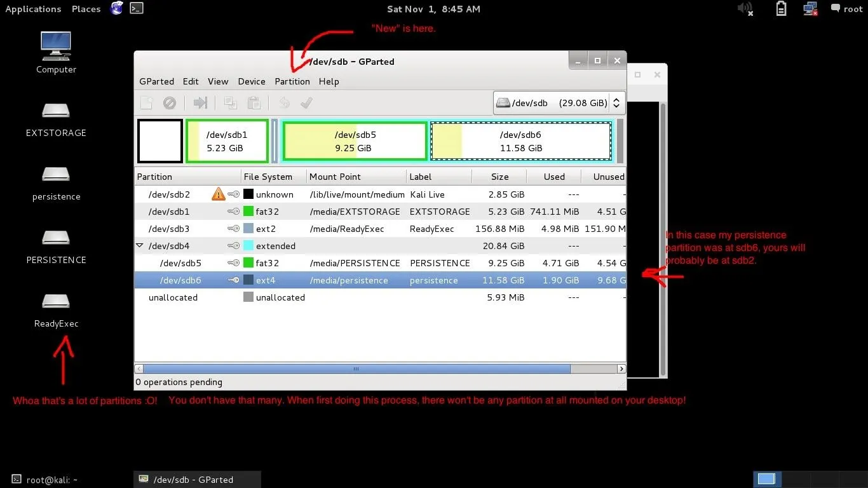Open the /dev/sdb device selector dropdown
Image resolution: width=868 pixels, height=488 pixels.
click(x=559, y=103)
